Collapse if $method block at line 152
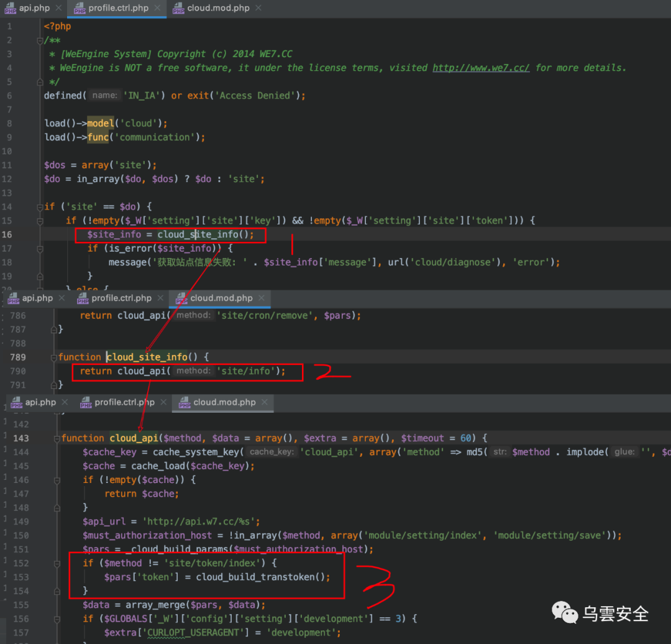Viewport: 671px width, 644px height. pyautogui.click(x=57, y=564)
